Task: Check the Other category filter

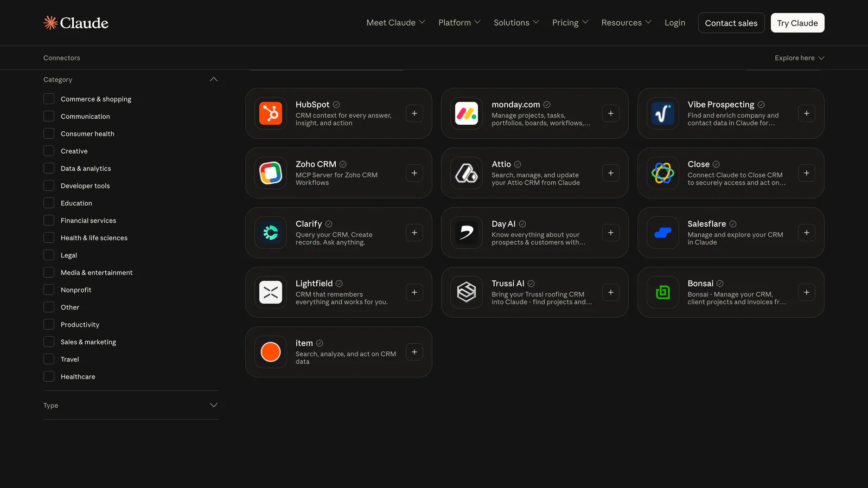Action: click(x=49, y=307)
